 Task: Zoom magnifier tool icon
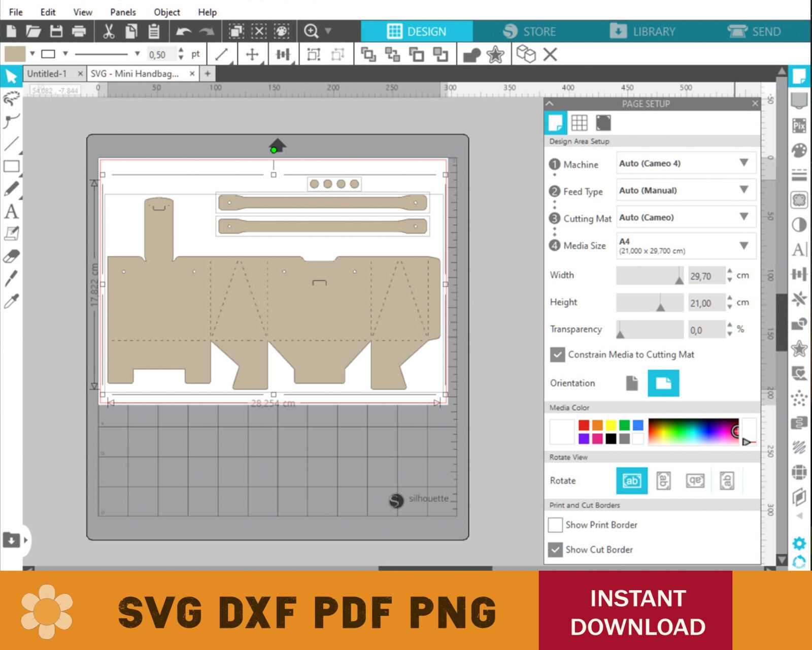coord(311,31)
